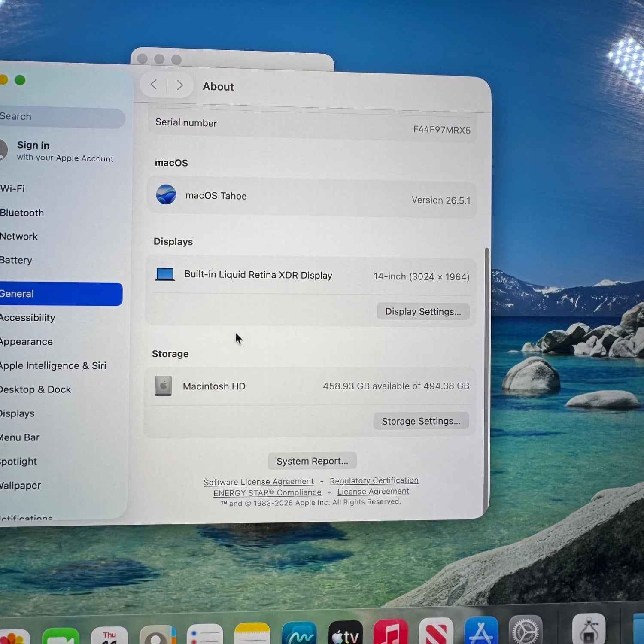
Task: Open the Regulatory Certification link
Action: point(374,480)
